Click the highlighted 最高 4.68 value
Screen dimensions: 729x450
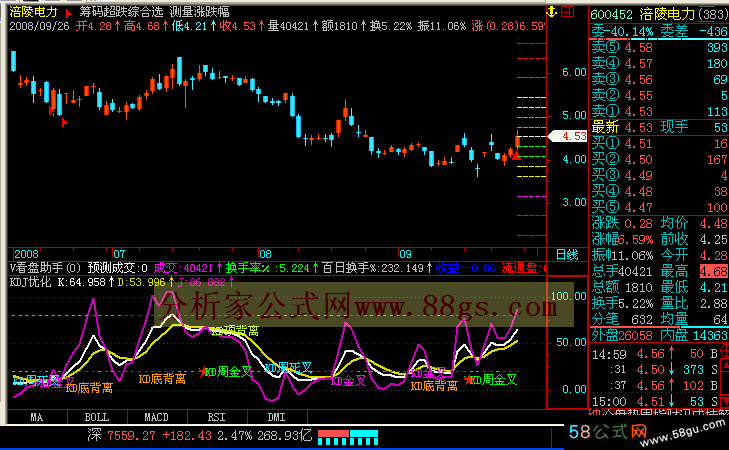pyautogui.click(x=714, y=271)
